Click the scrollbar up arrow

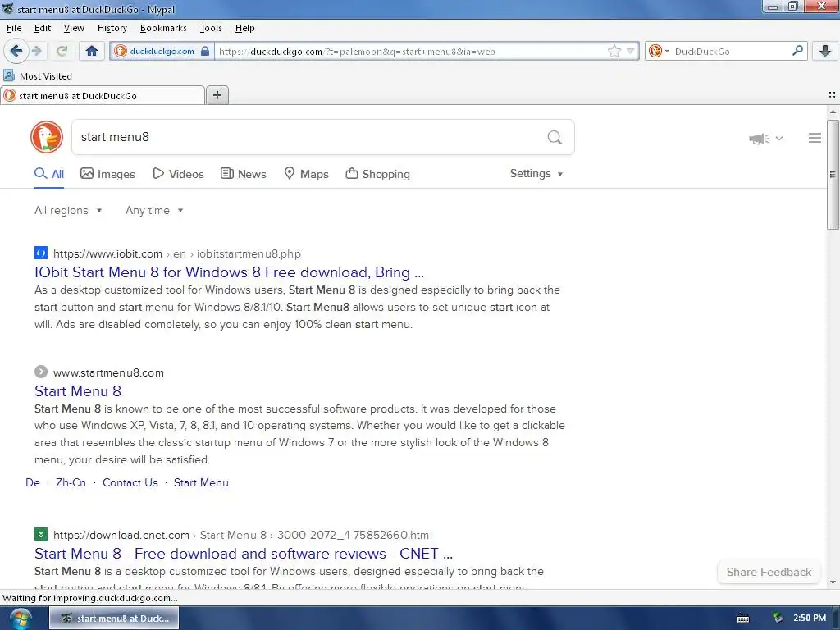point(832,112)
